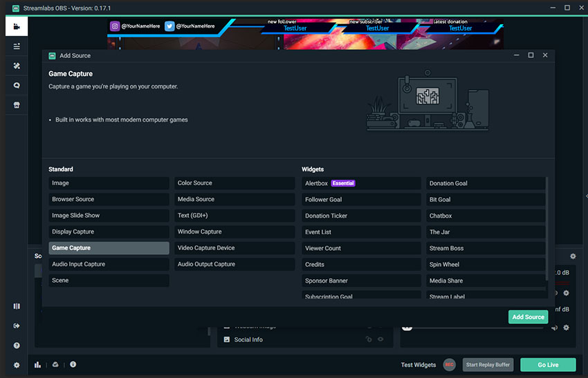The image size is (588, 378).
Task: Select Window Capture source
Action: pyautogui.click(x=235, y=231)
